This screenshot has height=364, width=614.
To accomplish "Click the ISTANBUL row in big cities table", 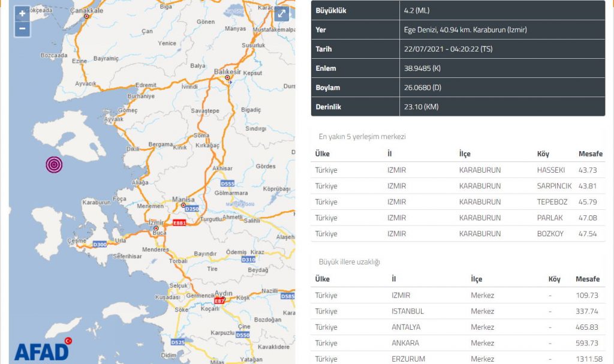I will [459, 311].
